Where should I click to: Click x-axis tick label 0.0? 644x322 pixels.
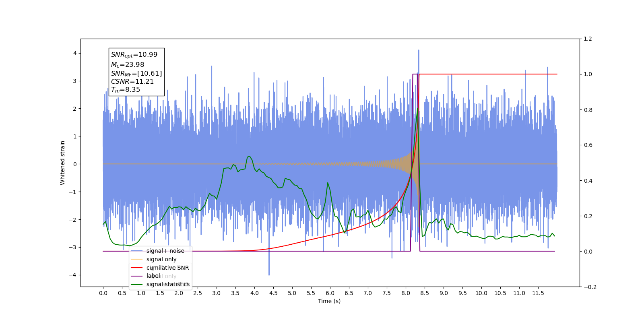(103, 293)
